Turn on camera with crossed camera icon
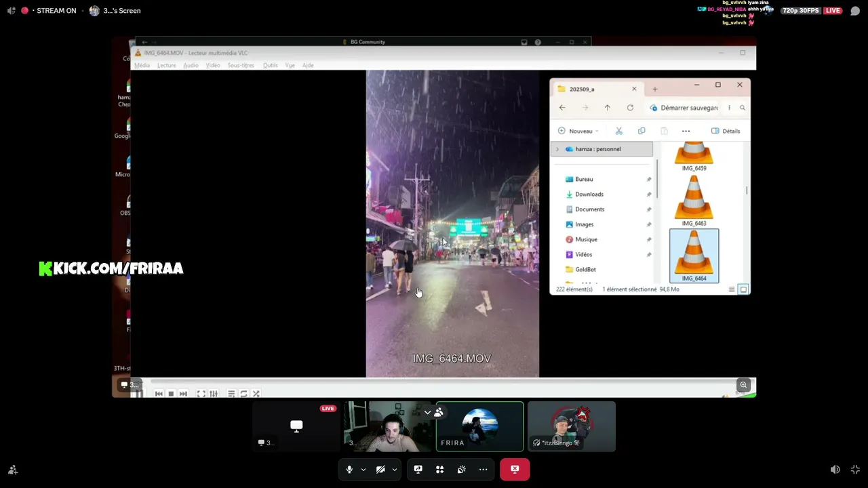The width and height of the screenshot is (868, 488). click(380, 469)
